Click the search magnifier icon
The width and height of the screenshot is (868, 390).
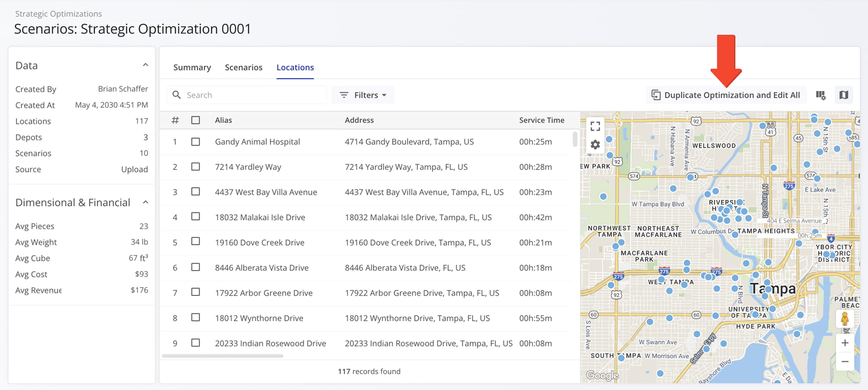(x=177, y=95)
